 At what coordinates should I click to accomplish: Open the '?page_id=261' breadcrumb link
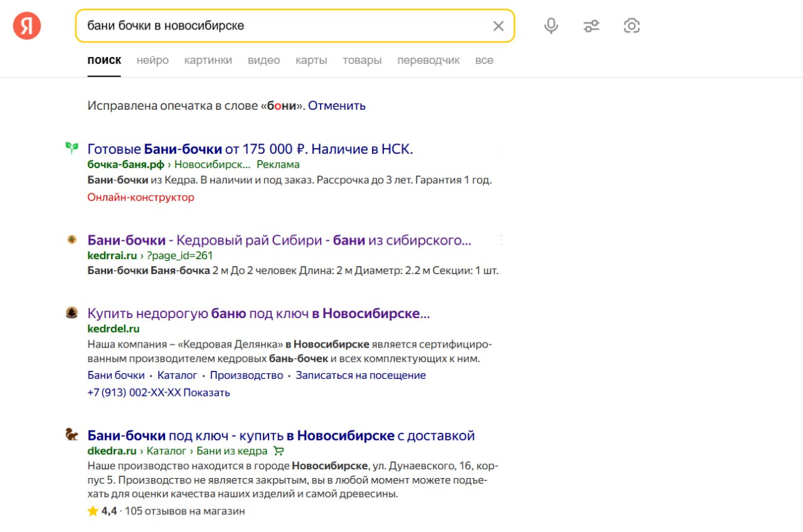coord(180,255)
